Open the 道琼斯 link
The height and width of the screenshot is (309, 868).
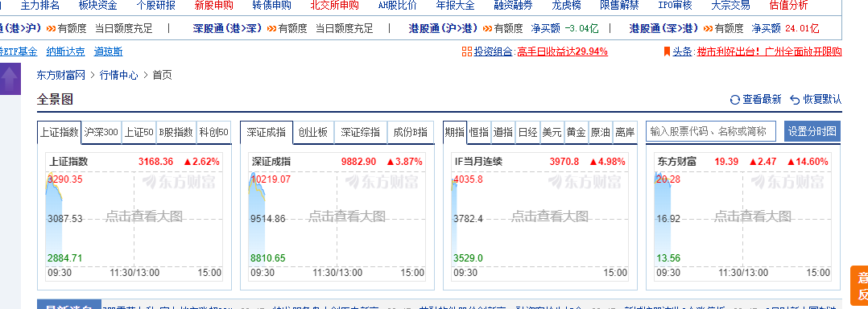tap(109, 52)
